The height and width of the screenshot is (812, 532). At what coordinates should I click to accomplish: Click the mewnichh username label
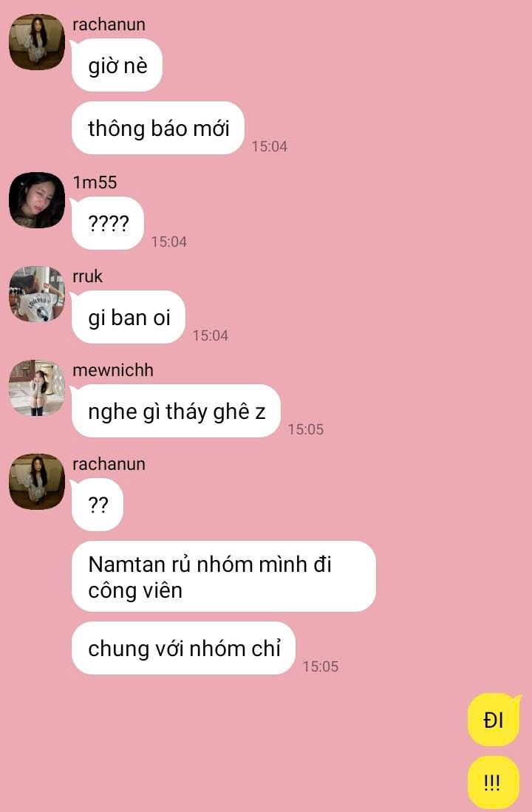113,370
